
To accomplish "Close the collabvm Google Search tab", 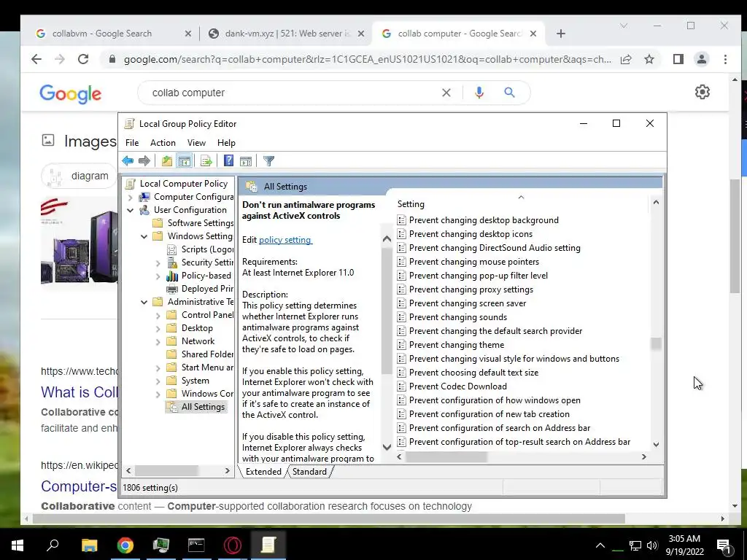I will point(187,34).
